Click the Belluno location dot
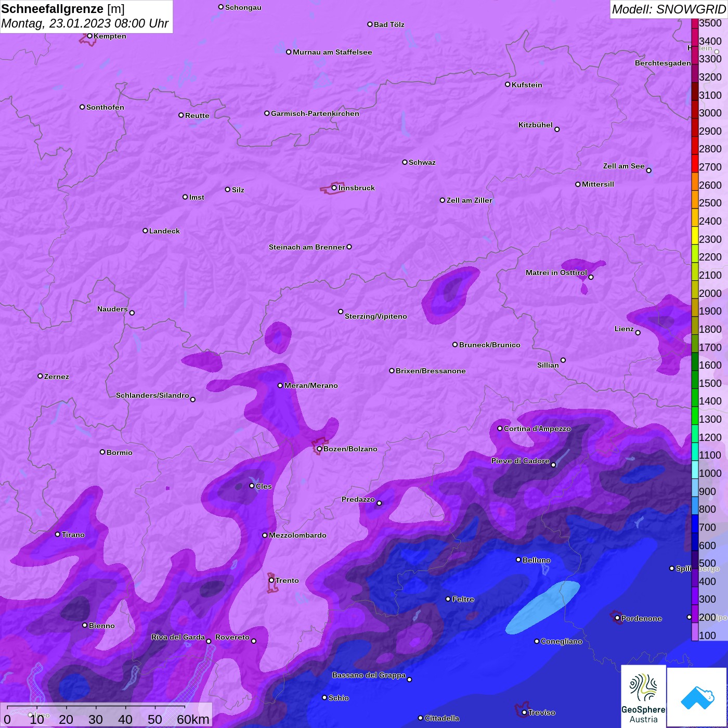The width and height of the screenshot is (728, 728). [x=518, y=560]
